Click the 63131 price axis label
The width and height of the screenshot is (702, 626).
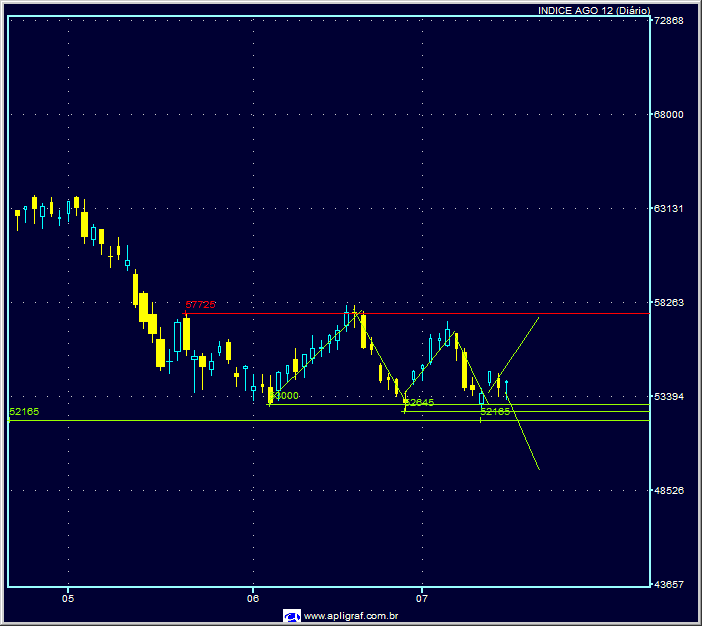click(669, 209)
